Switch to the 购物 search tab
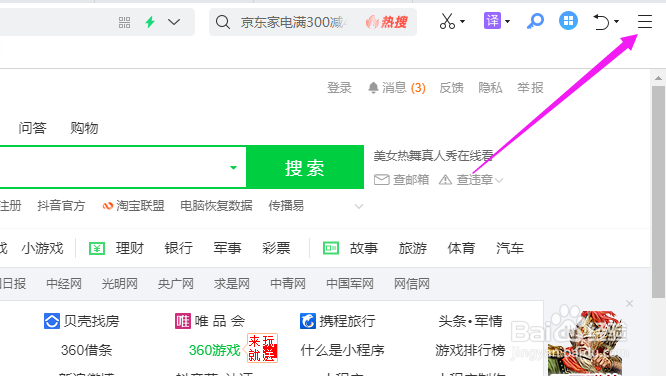Viewport: 666px width, 376px height. point(84,128)
